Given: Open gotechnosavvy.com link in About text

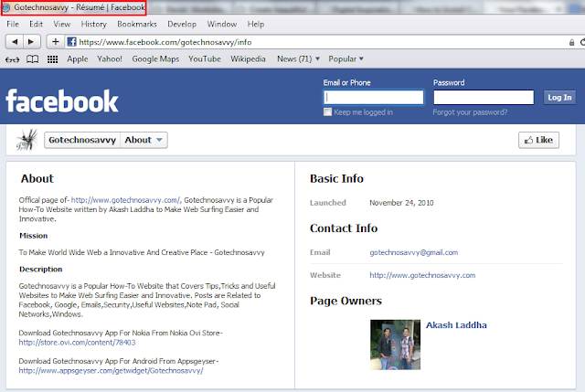Looking at the screenshot, I should pos(126,200).
